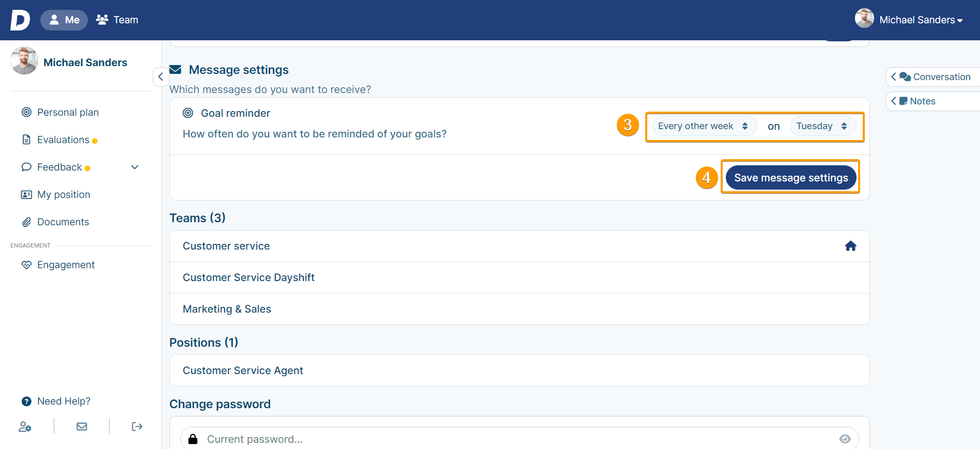Expand the Conversation side panel
This screenshot has width=980, height=449.
[x=932, y=76]
